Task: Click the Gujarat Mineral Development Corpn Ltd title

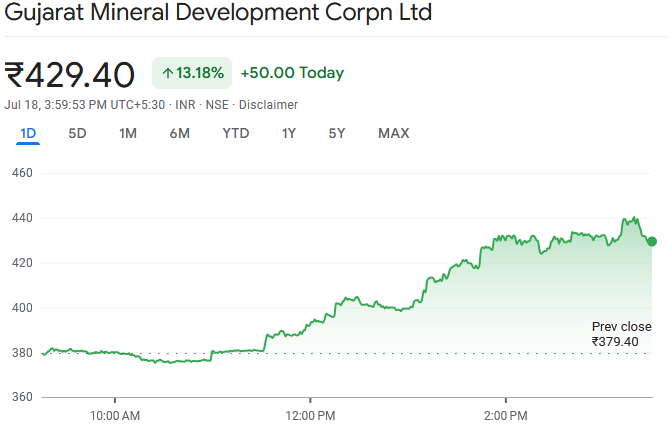Action: [x=218, y=12]
